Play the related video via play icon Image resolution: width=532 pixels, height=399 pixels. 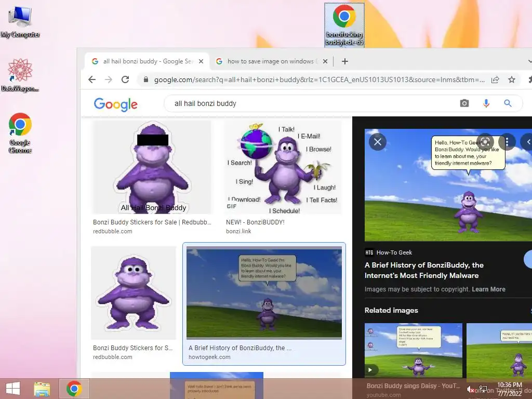370,370
